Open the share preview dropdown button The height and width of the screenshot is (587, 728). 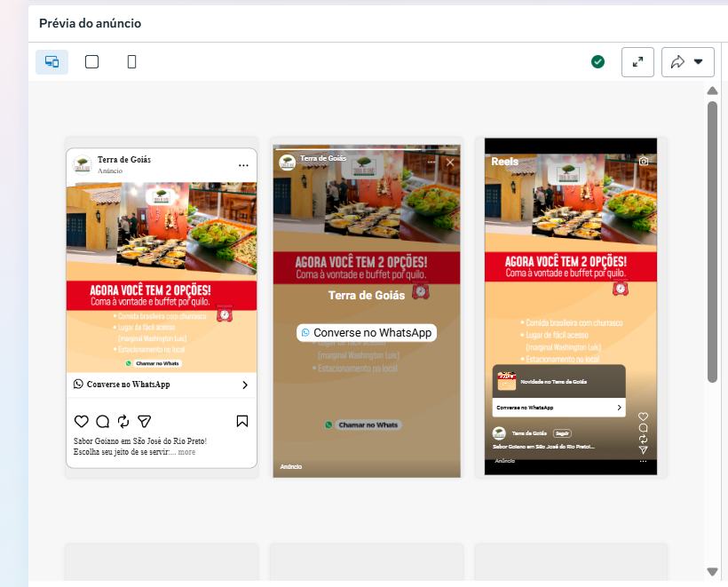(x=688, y=62)
